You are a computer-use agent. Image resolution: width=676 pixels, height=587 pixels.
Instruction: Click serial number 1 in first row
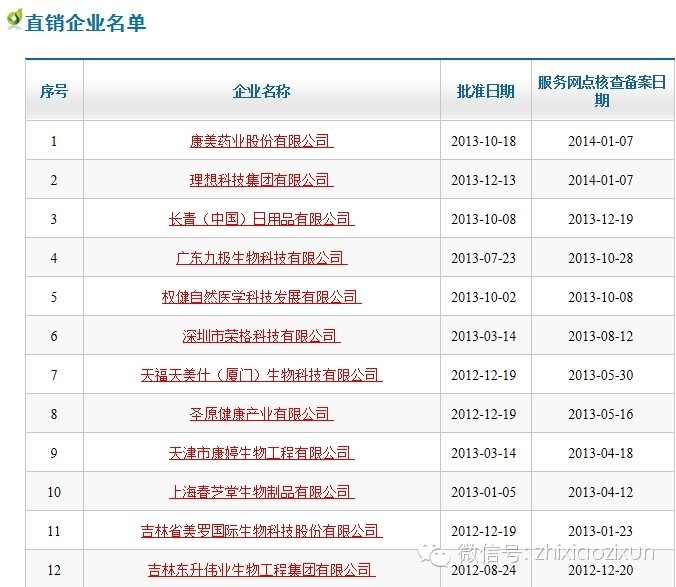[x=54, y=141]
